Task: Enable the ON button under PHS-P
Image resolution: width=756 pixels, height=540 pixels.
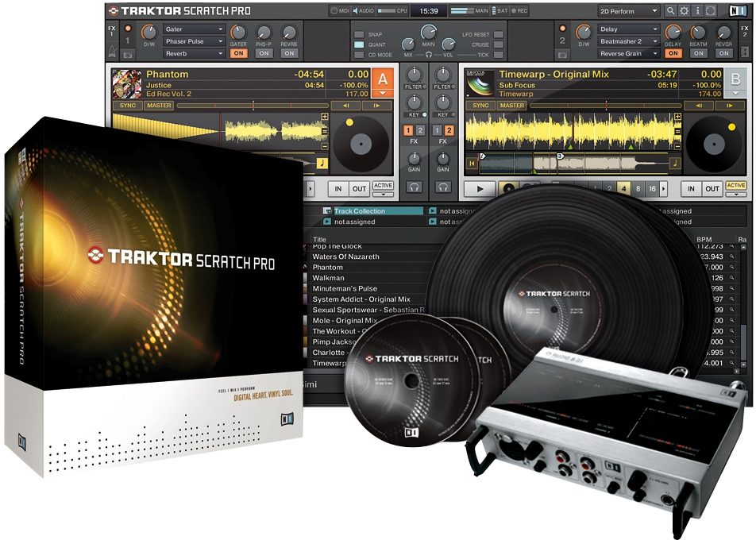Action: 264,53
